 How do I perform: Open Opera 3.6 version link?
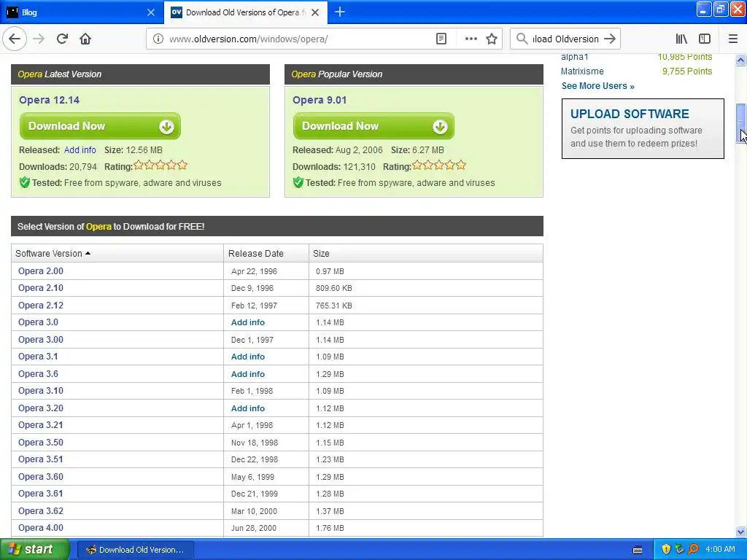38,374
